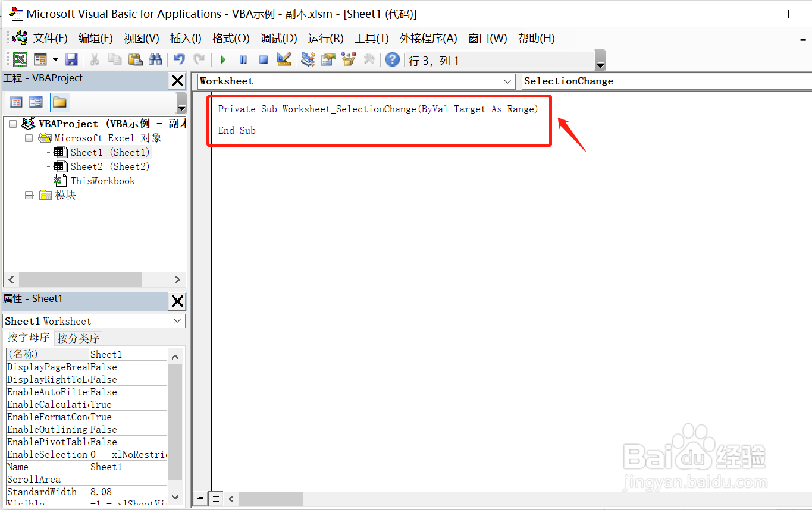Open the 帮助(H) menu

[537, 39]
